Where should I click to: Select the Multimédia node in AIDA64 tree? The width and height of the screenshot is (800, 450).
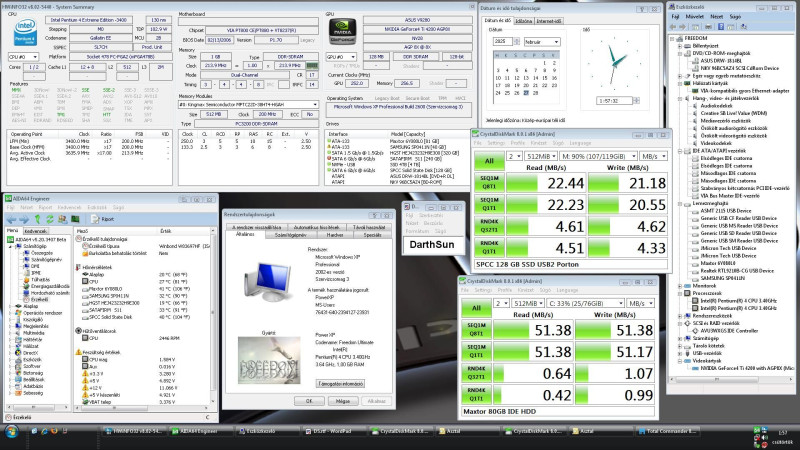click(x=33, y=333)
